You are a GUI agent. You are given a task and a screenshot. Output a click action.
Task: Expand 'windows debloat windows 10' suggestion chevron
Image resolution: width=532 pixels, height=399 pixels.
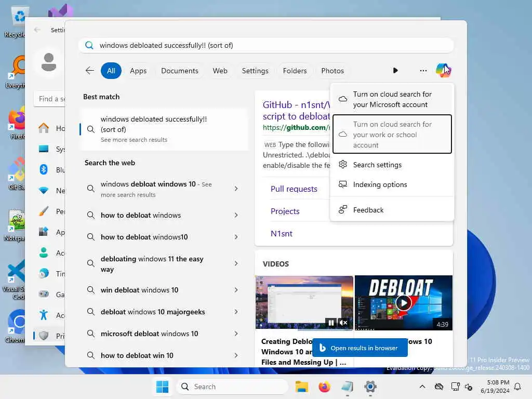coord(236,189)
